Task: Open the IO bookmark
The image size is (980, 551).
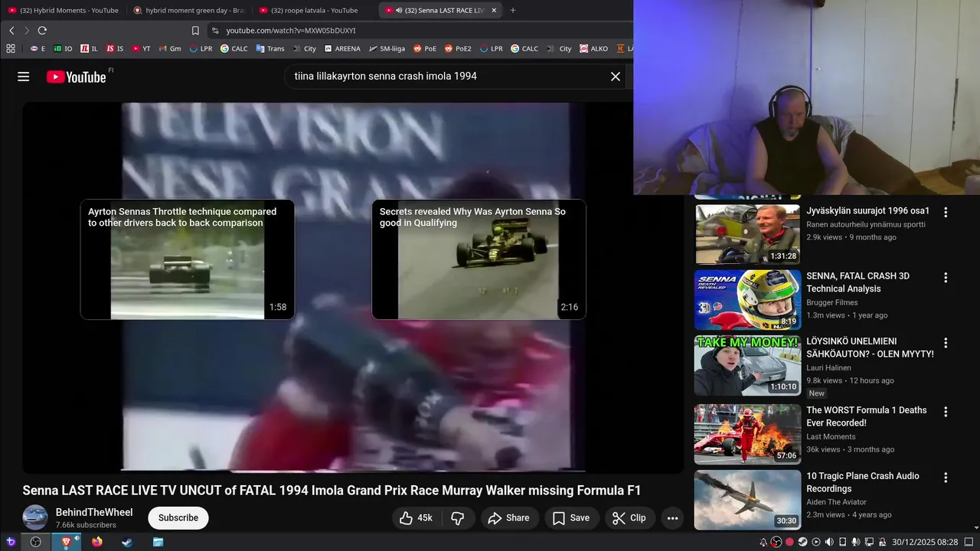Action: [x=63, y=48]
